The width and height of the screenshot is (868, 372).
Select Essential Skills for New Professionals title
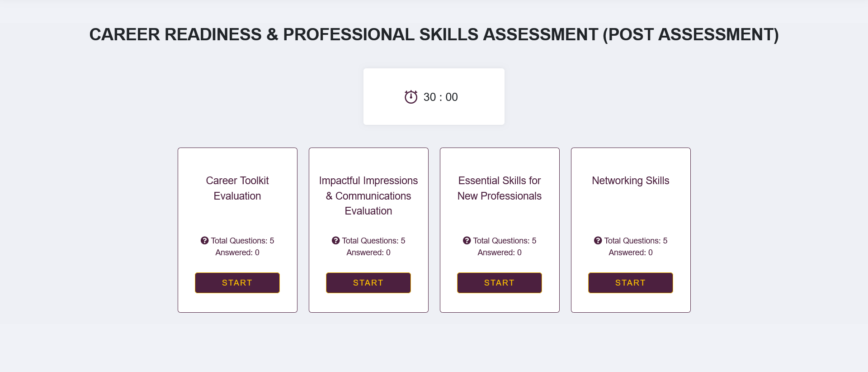click(500, 188)
